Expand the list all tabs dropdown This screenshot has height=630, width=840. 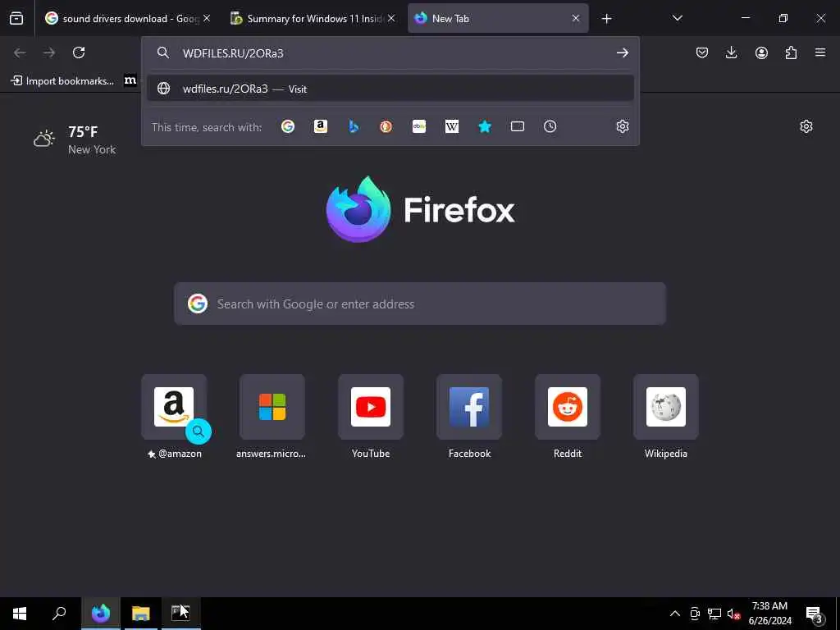pos(677,18)
